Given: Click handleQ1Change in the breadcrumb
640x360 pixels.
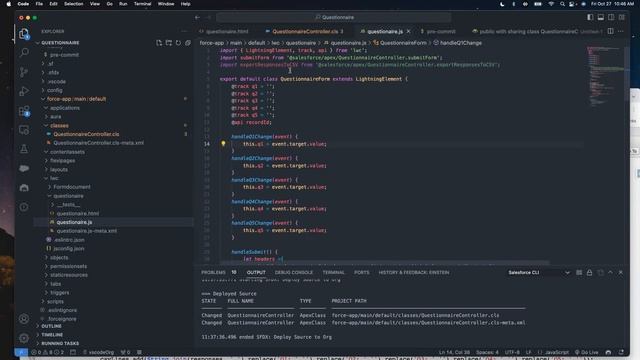Looking at the screenshot, I should coord(460,43).
